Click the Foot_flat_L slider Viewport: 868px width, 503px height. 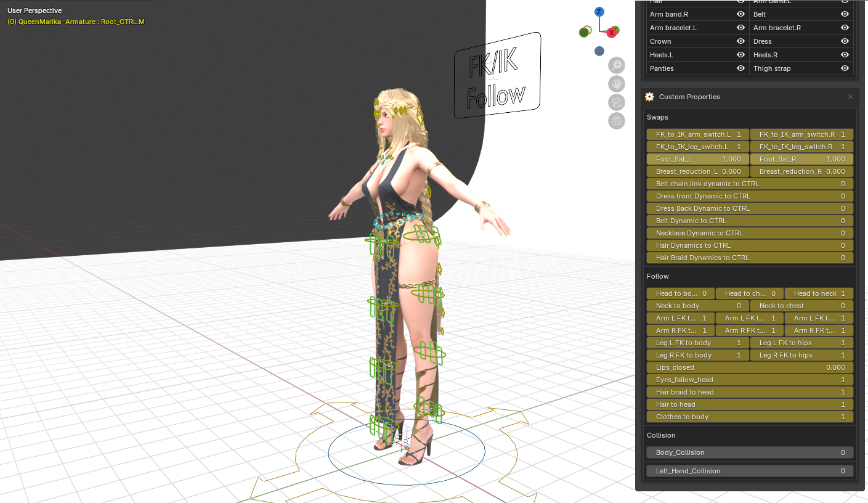point(698,159)
